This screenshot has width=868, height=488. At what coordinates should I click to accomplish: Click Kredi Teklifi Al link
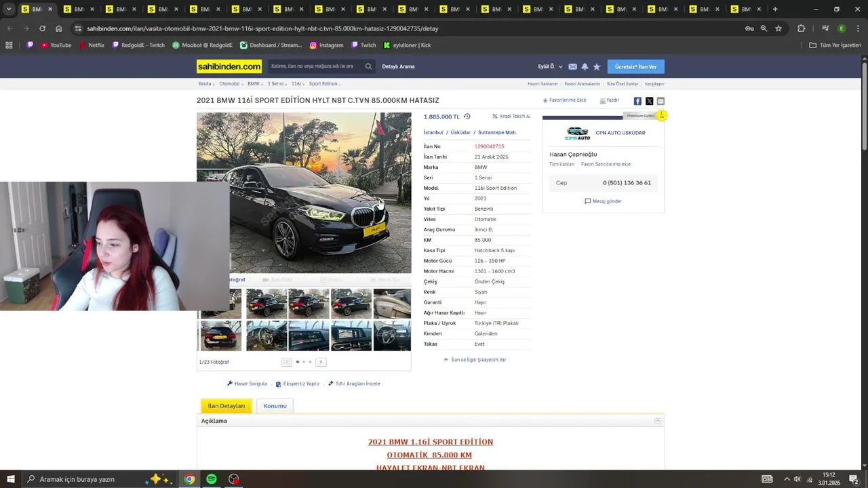point(511,117)
